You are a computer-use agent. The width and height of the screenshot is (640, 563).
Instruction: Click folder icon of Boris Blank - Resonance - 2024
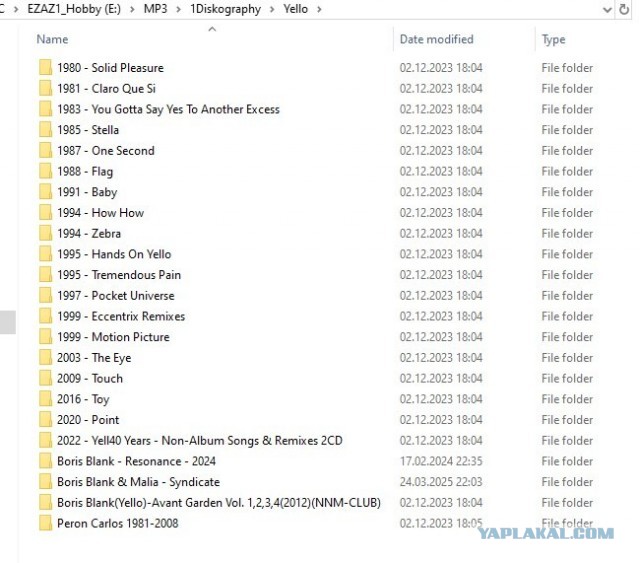coord(45,461)
